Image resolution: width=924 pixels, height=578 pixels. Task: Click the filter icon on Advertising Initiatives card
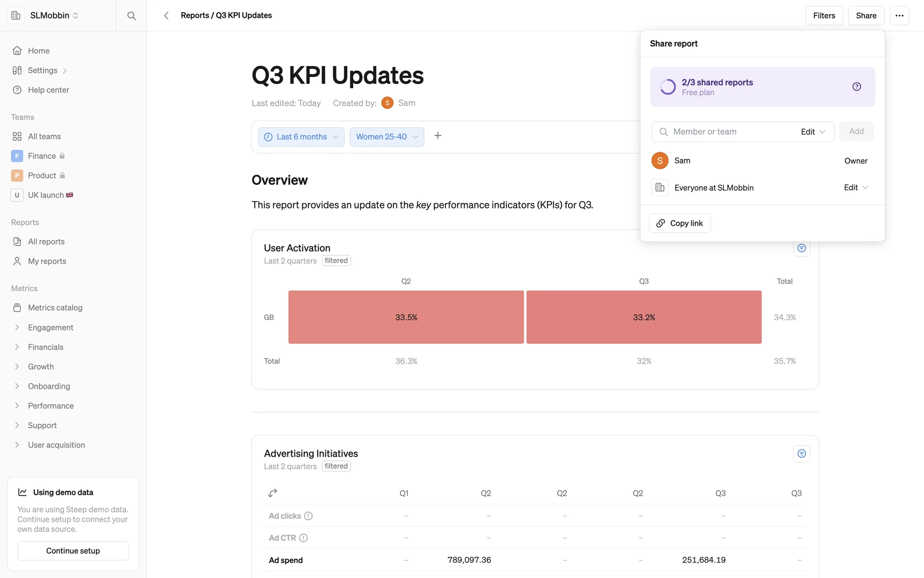pos(801,454)
